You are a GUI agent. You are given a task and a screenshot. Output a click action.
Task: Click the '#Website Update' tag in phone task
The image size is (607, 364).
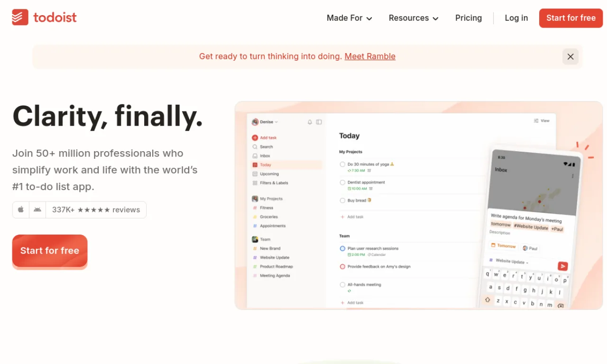click(531, 227)
